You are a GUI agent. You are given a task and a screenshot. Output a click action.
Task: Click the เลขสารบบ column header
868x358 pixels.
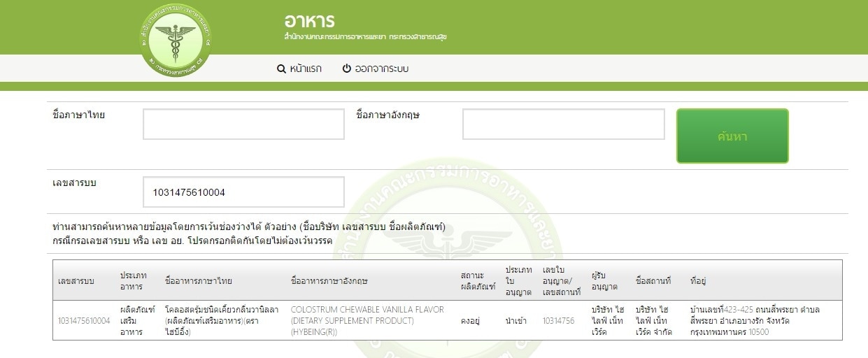(x=76, y=280)
